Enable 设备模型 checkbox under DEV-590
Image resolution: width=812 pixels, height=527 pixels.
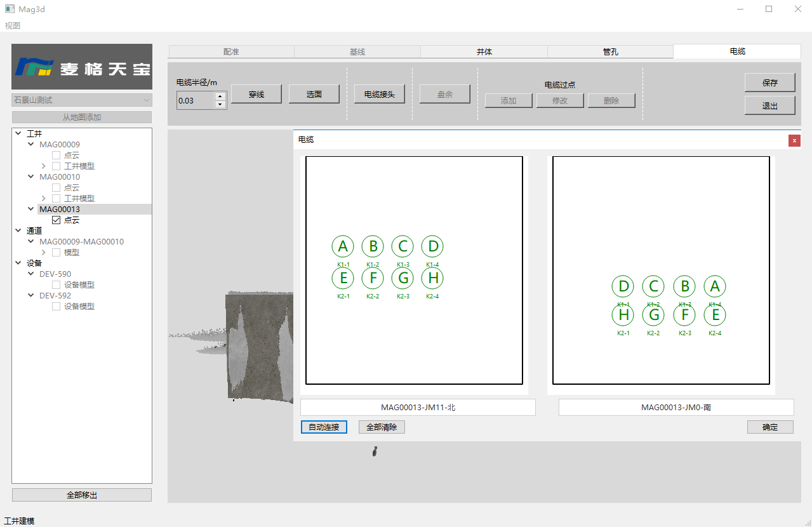click(x=57, y=285)
